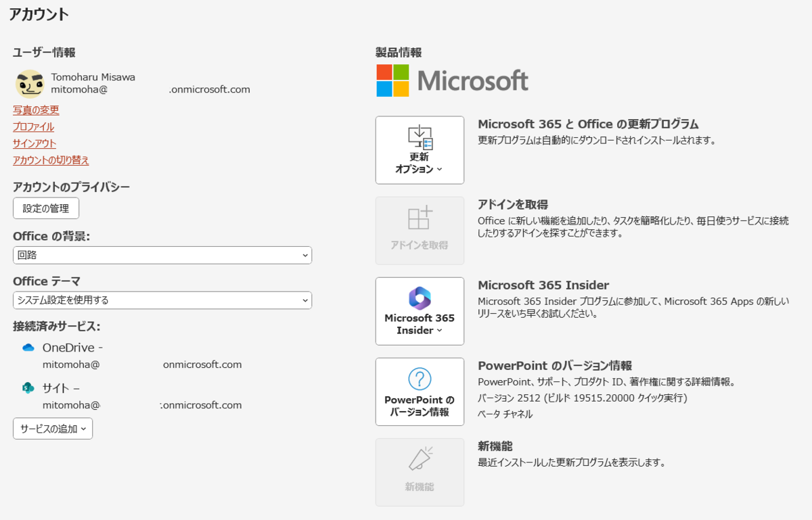
Task: Click the Microsoft four-square logo
Action: [x=392, y=80]
